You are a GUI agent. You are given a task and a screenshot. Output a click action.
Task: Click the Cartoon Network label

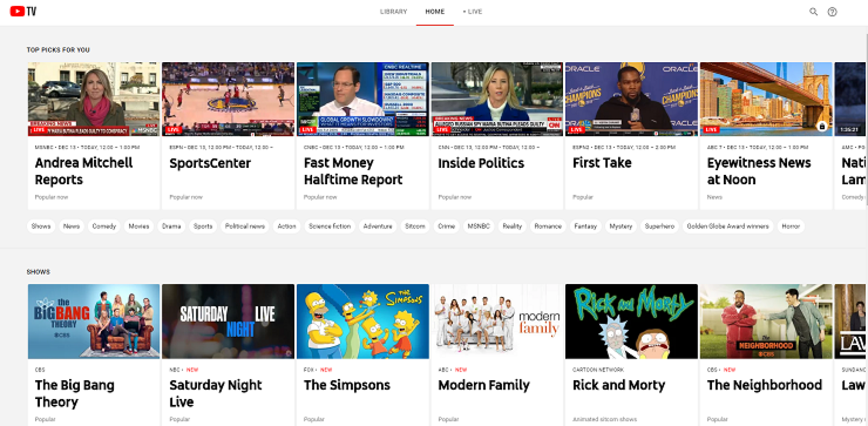pyautogui.click(x=598, y=370)
